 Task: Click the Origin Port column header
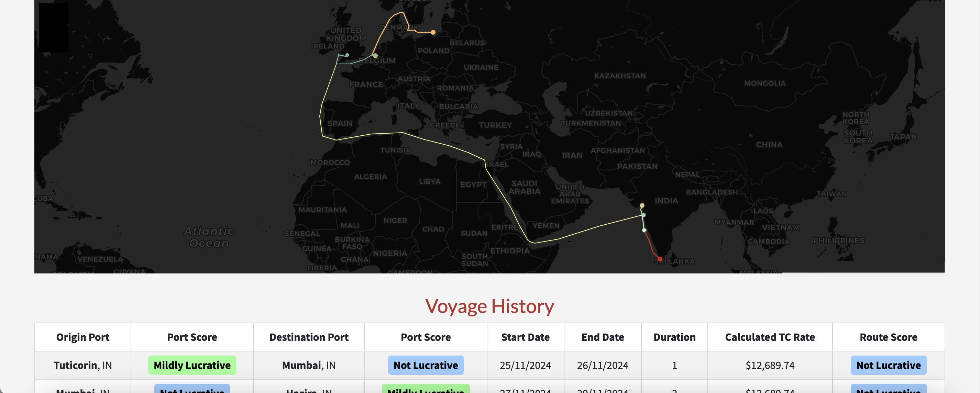82,337
